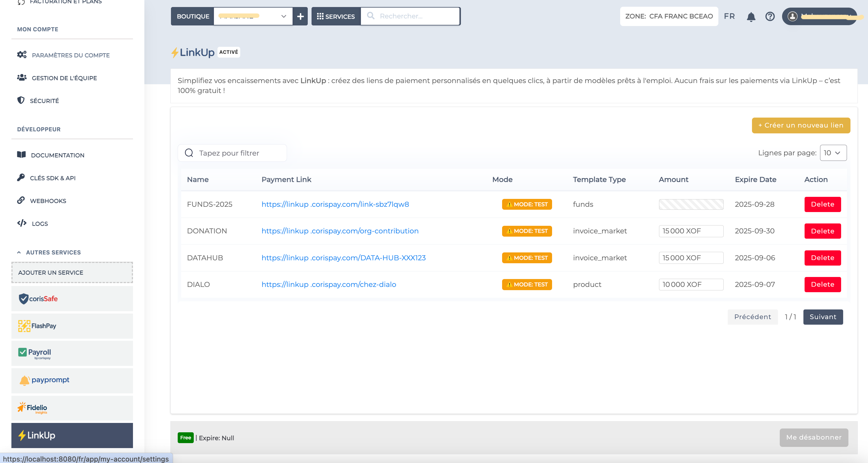Viewport: 868px width, 463px height.
Task: Click the plus icon to add boutique
Action: (x=300, y=16)
